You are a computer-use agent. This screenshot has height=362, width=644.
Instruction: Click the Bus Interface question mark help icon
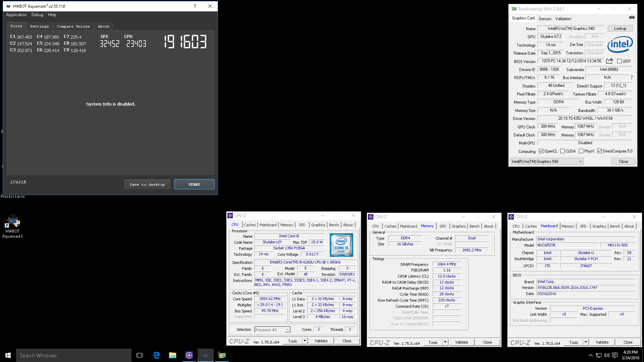pyautogui.click(x=631, y=77)
